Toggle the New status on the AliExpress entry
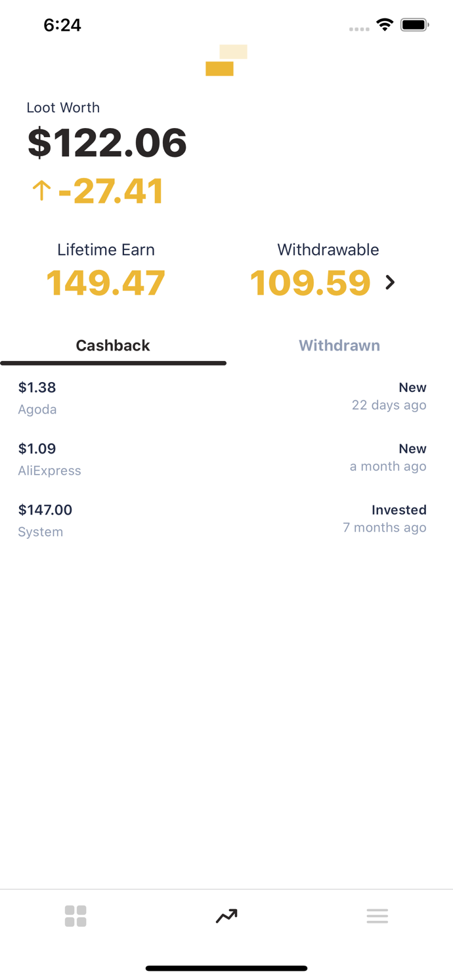The image size is (453, 980). click(x=413, y=448)
